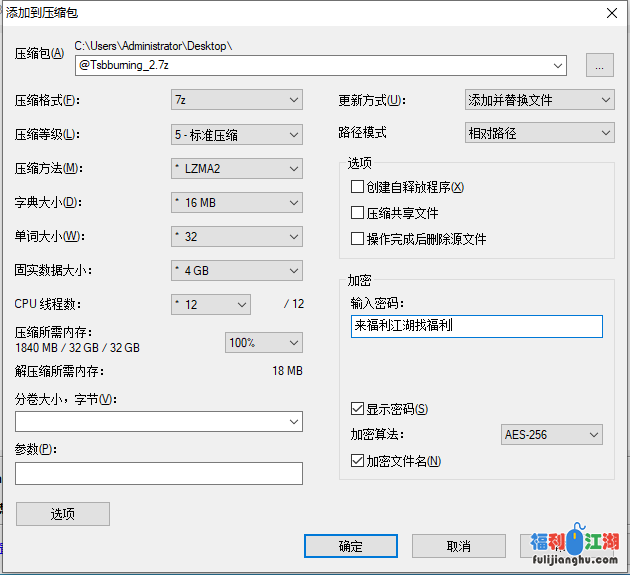The height and width of the screenshot is (575, 630).
Task: Open the word size 32 dropdown
Action: click(236, 236)
